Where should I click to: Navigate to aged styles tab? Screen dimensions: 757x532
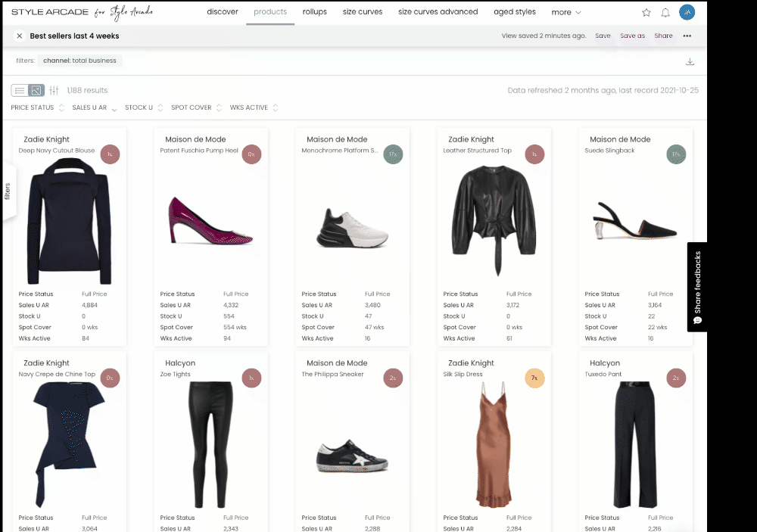tap(515, 11)
